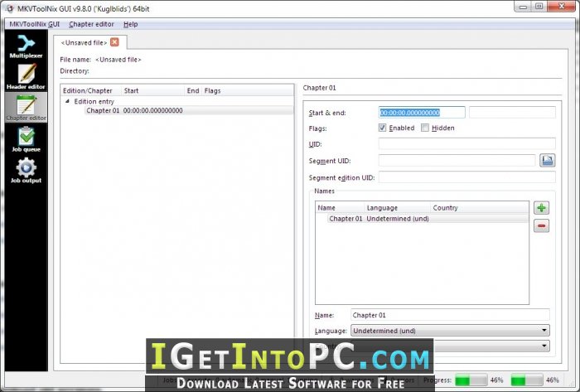Click the first green progress bar
580x392 pixels.
pyautogui.click(x=471, y=380)
